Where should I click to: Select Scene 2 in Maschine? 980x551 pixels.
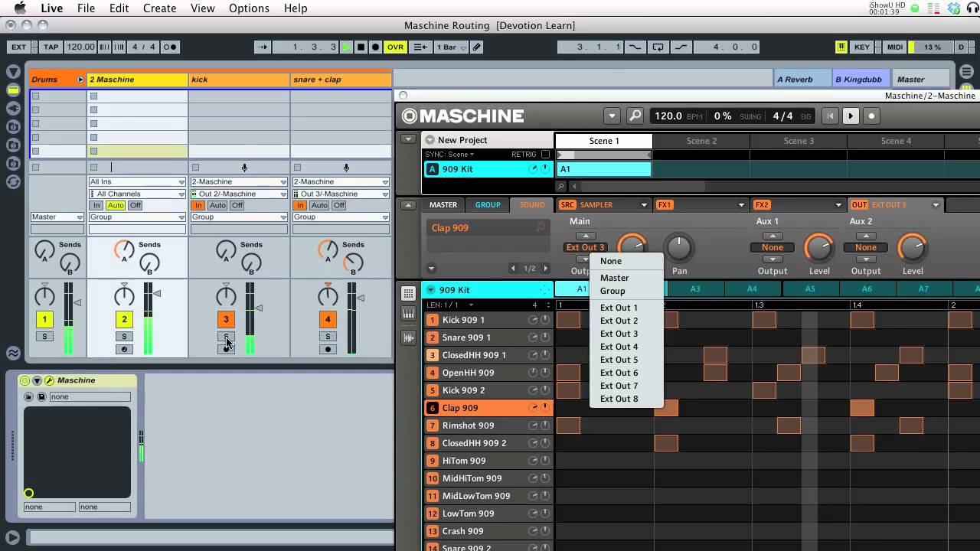pyautogui.click(x=701, y=141)
